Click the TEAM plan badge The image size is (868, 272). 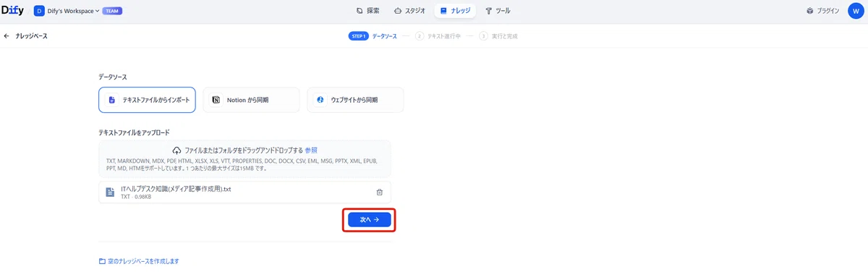click(112, 11)
